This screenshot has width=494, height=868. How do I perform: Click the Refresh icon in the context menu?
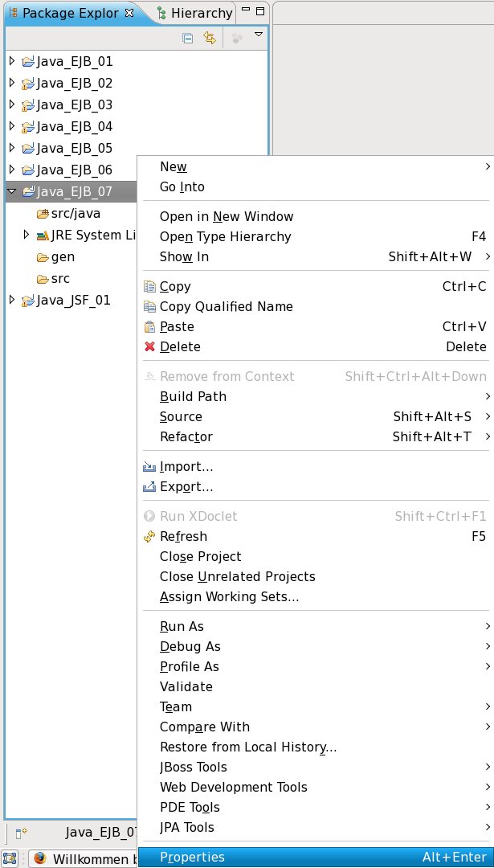tap(149, 537)
